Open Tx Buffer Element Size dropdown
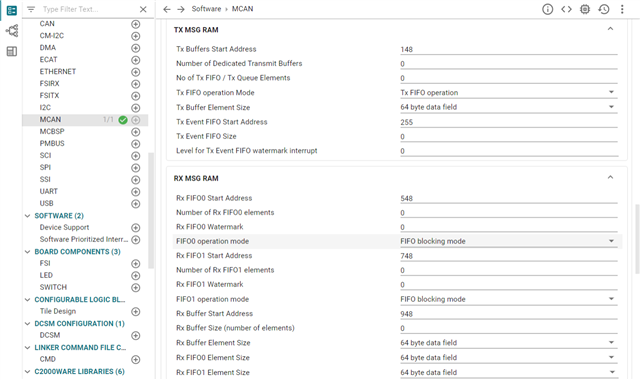 tap(508, 107)
